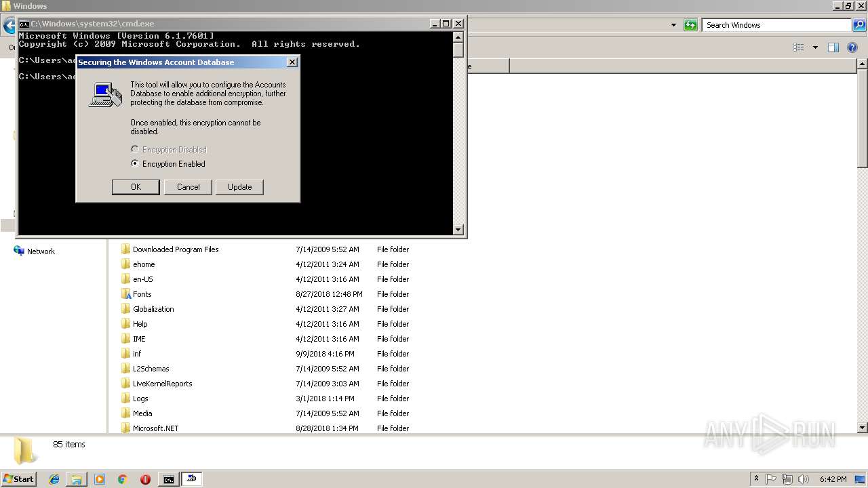Screen dimensions: 868x488
Task: Click the cmd.exe scrollbar up arrow
Action: click(x=458, y=37)
